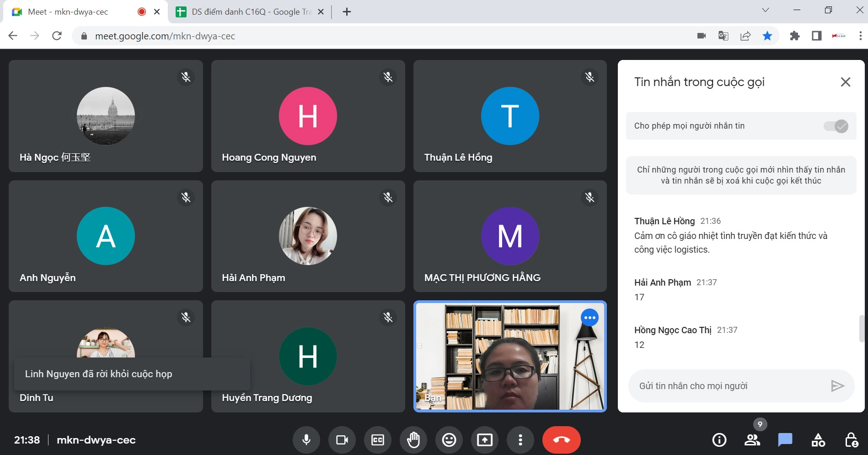
Task: Leave the call with red hang-up button
Action: click(561, 440)
